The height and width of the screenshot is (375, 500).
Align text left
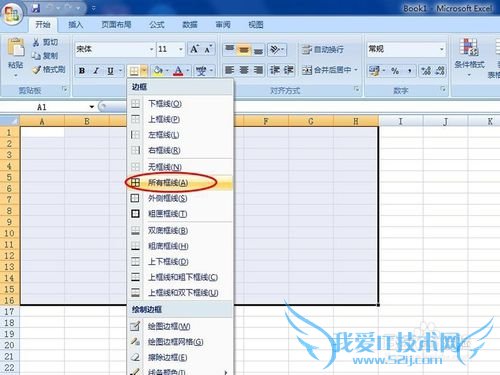(x=229, y=70)
